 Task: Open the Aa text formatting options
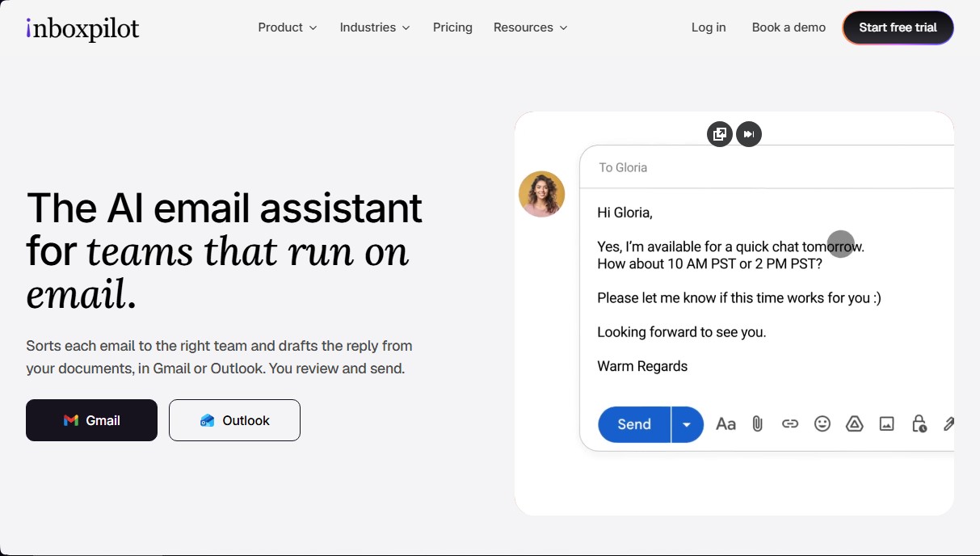(726, 424)
